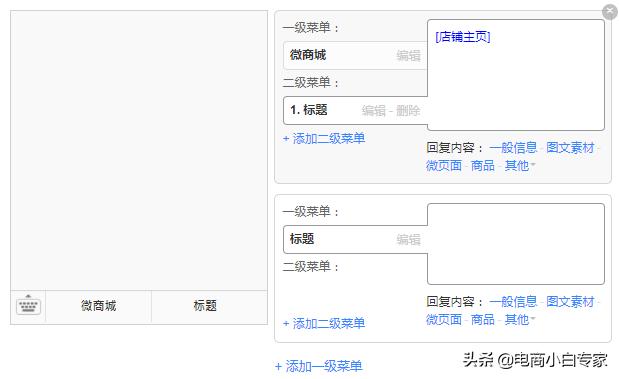Choose 微页面 reply for 微商城 menu
The image size is (619, 379).
pyautogui.click(x=444, y=165)
